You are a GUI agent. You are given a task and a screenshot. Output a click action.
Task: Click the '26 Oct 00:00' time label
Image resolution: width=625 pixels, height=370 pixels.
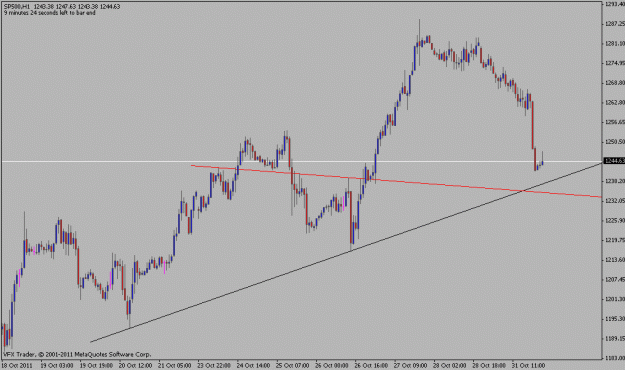(331, 365)
